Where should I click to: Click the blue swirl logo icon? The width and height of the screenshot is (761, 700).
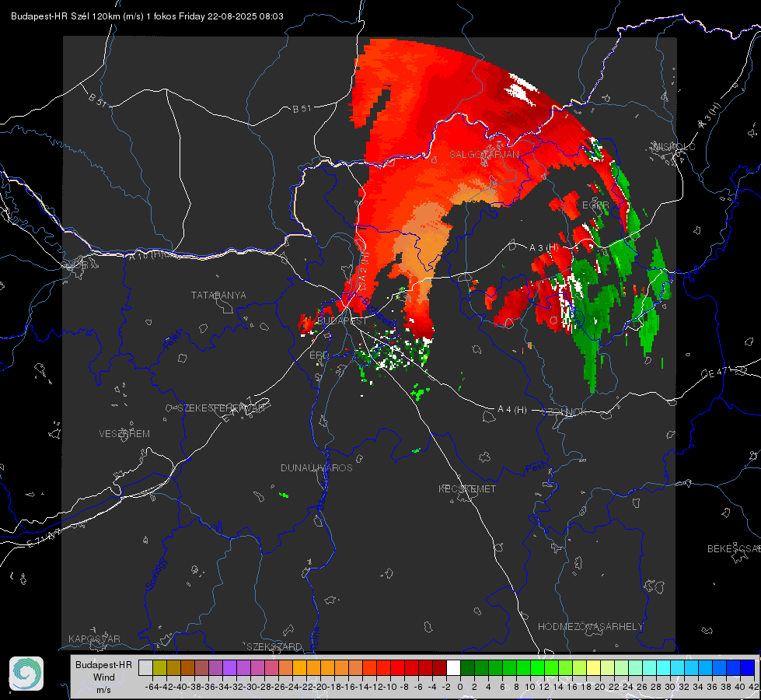tap(26, 674)
